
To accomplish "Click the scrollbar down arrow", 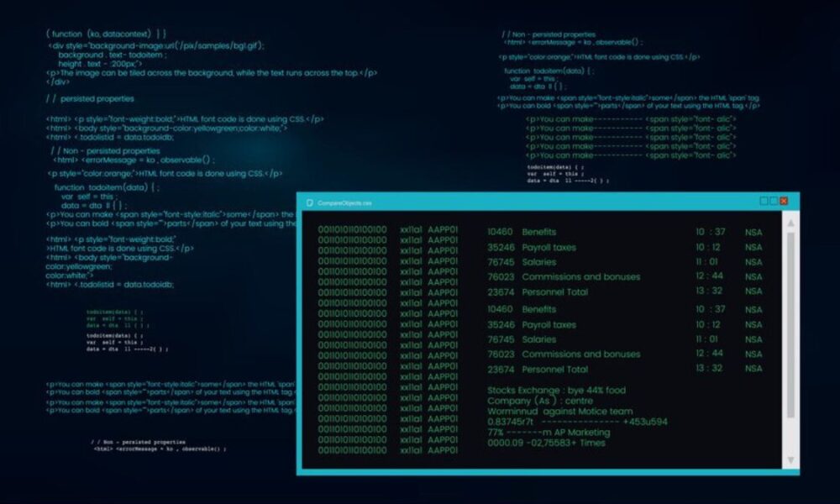I will click(790, 459).
